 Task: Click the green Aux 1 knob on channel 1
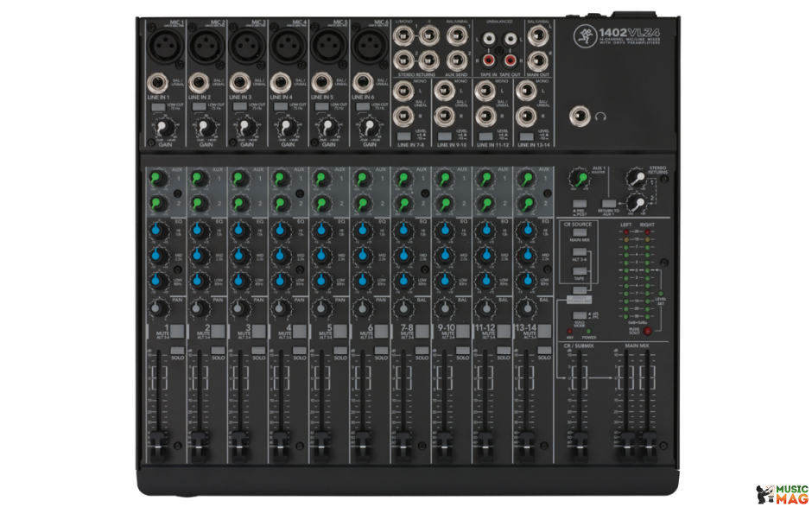click(157, 179)
